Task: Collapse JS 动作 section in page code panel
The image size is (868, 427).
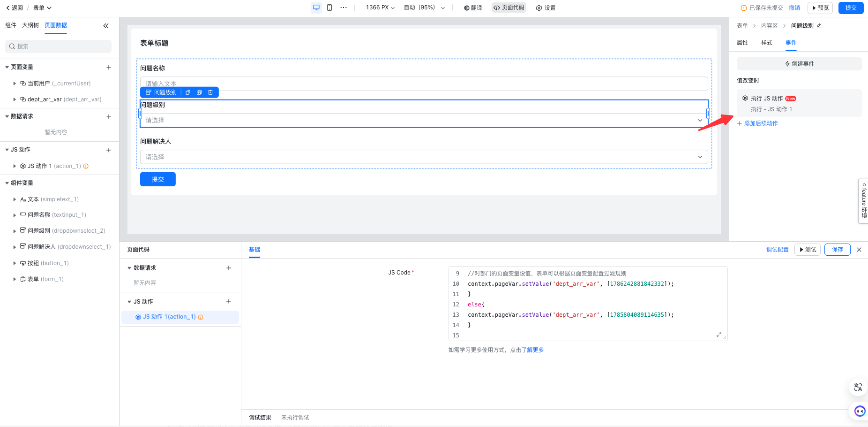Action: pos(129,302)
